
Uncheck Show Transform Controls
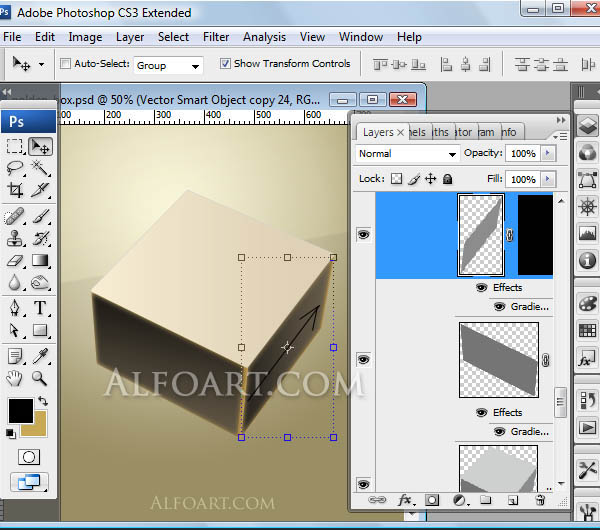click(x=225, y=64)
